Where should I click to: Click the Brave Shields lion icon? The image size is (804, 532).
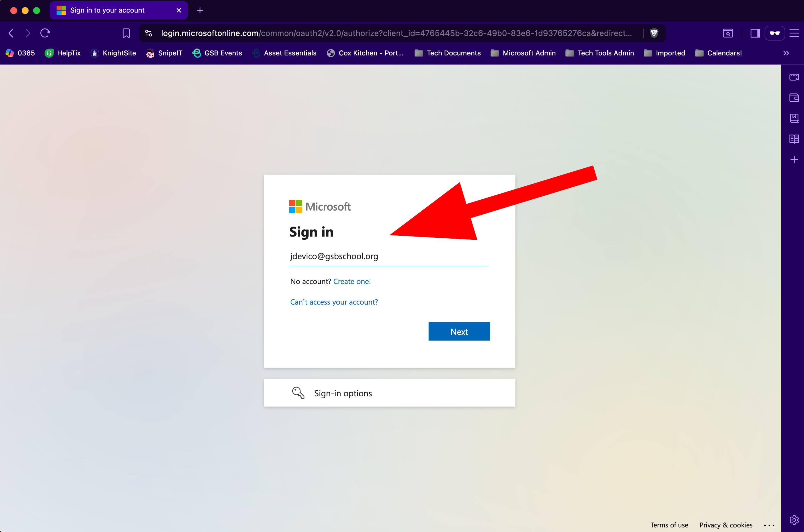click(x=654, y=33)
